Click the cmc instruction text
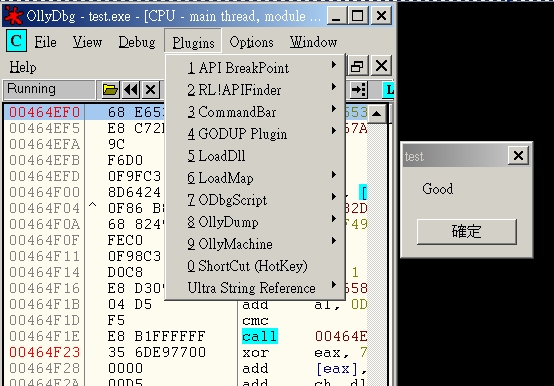554x386 pixels. [255, 320]
